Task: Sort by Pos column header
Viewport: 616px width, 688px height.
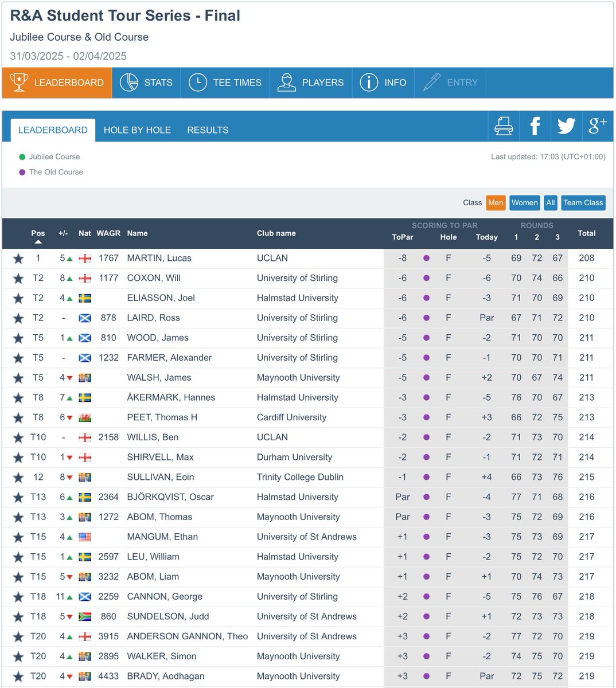Action: point(38,233)
